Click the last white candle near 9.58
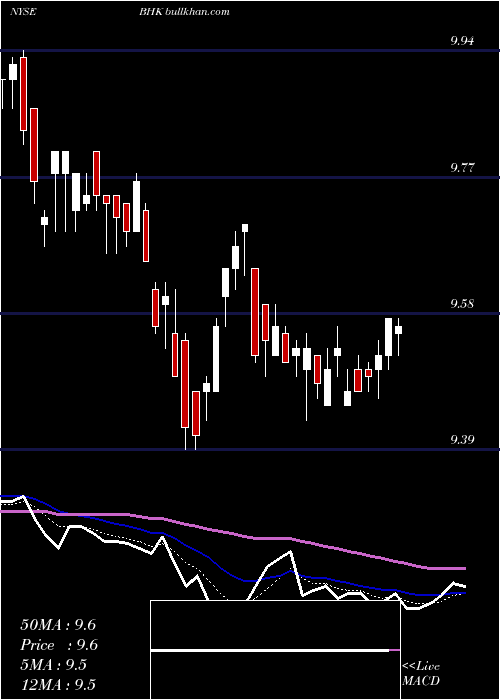Viewport: 500px width, 700px height. click(x=399, y=330)
